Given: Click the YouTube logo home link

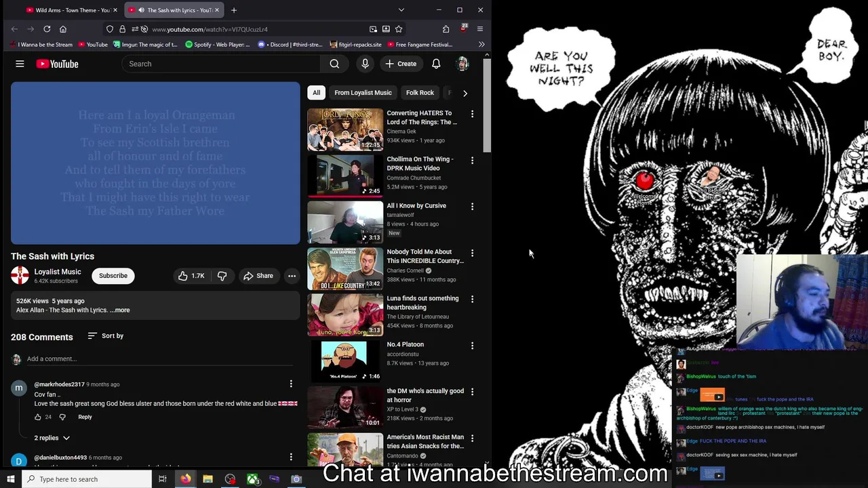Looking at the screenshot, I should click(58, 64).
